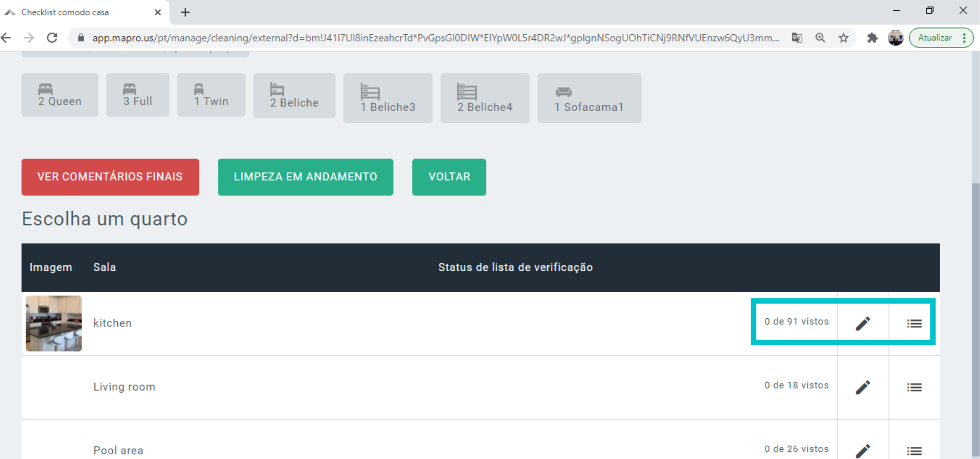Screen dimensions: 980x459
Task: Open the list icon for Pool area
Action: click(x=914, y=450)
